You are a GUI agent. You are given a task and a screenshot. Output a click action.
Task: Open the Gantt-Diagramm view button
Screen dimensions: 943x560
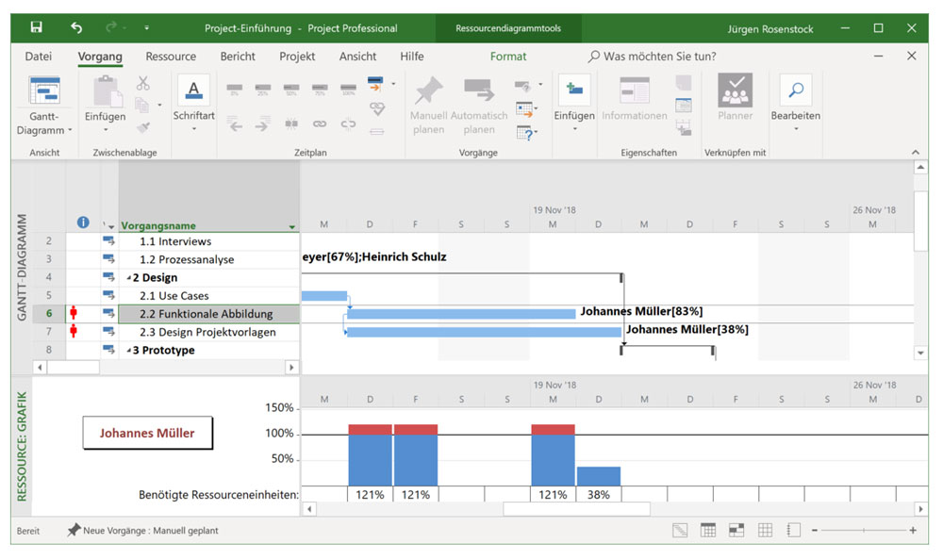click(44, 106)
